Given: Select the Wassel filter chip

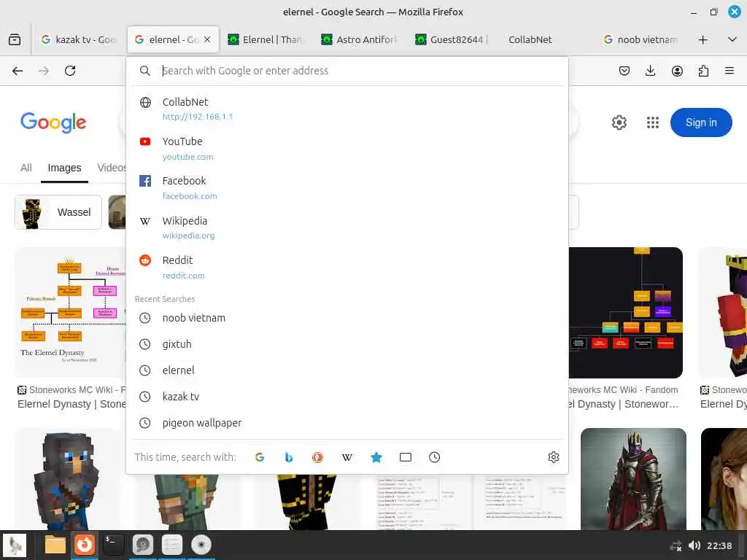Looking at the screenshot, I should (x=58, y=212).
